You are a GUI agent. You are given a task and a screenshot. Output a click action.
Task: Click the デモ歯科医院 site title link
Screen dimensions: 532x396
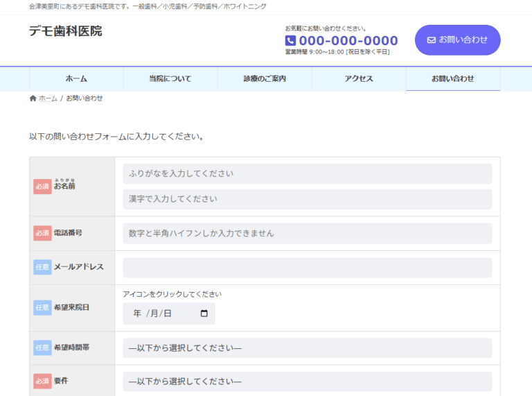click(x=65, y=31)
